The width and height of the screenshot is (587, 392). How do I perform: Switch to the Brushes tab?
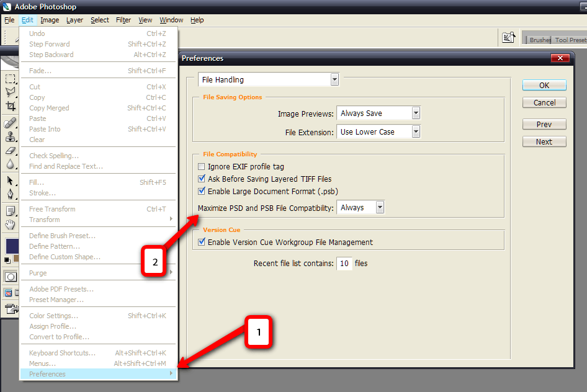[539, 40]
